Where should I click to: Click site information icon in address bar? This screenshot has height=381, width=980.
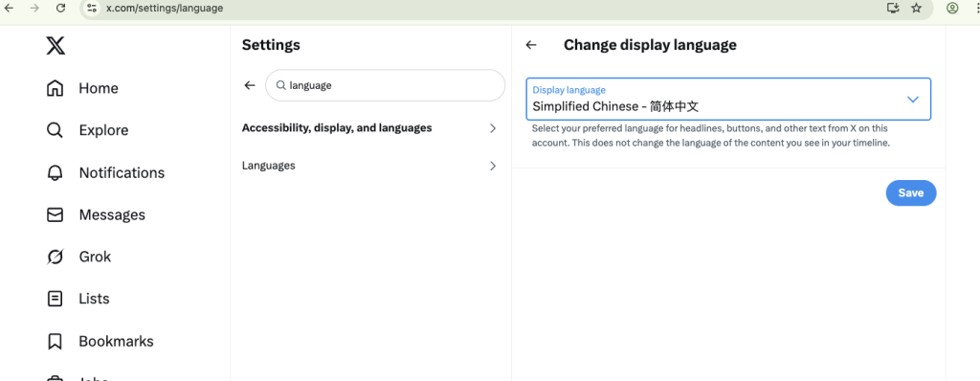92,8
